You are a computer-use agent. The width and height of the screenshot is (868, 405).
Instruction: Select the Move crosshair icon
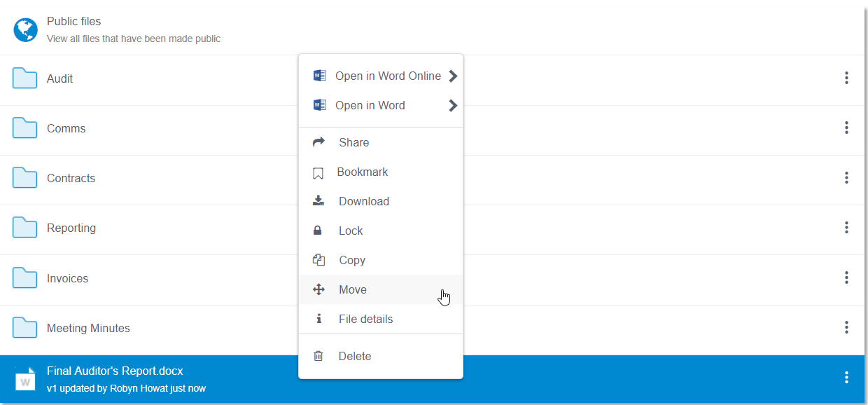[318, 289]
